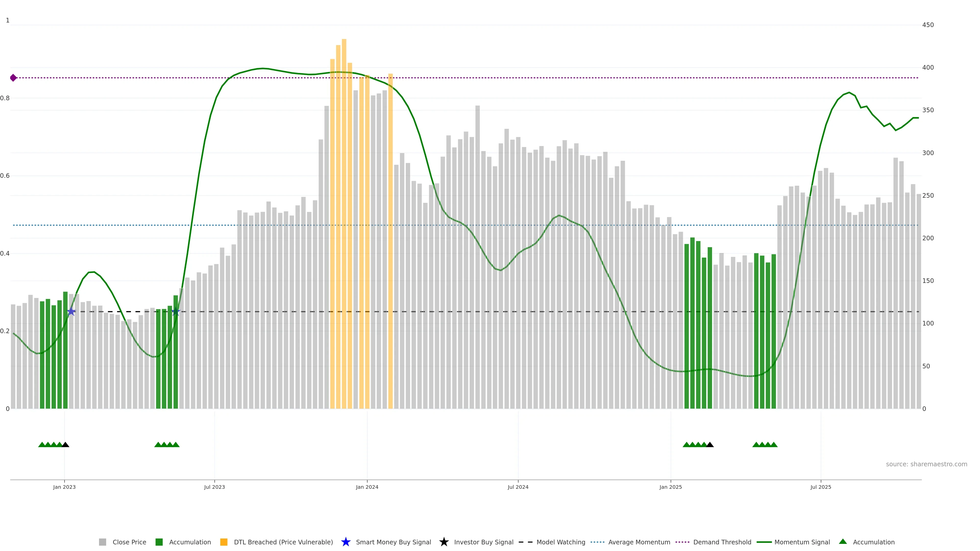Viewport: 980px width, 551px height.
Task: Toggle the Average Momentum legend entry
Action: coord(639,542)
